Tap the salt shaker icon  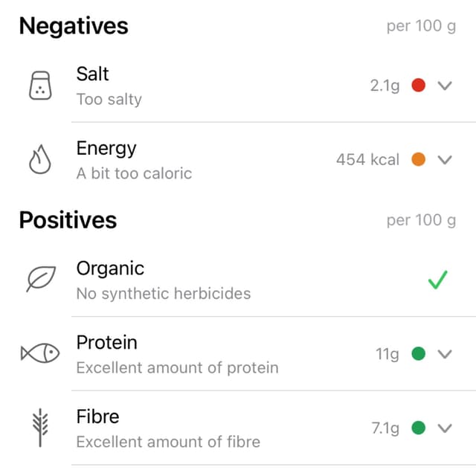point(40,86)
